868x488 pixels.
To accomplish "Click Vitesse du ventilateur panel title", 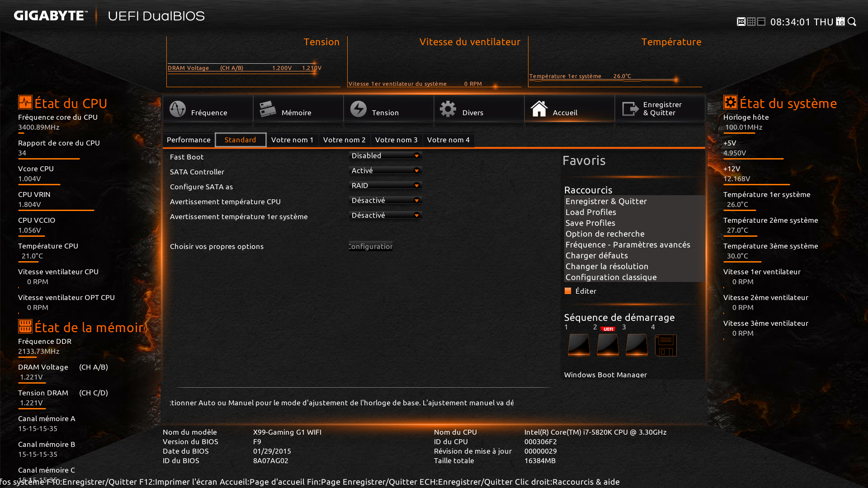I will 470,42.
